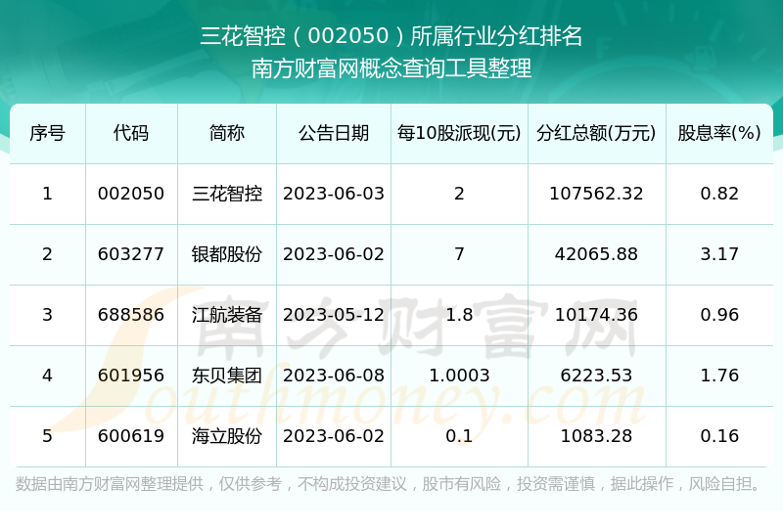
Task: Click date 2023-06-02 in 银都股份 row
Action: pos(334,254)
